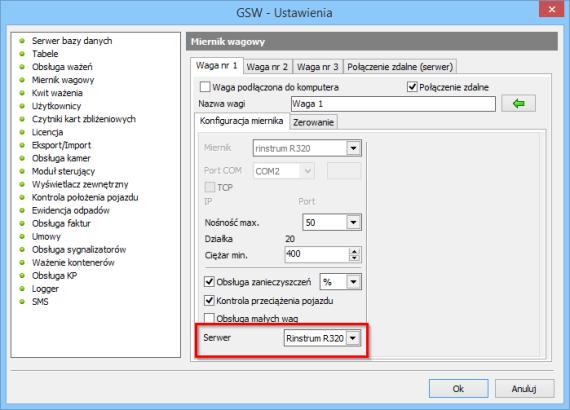570x410 pixels.
Task: Go to Obsługa kamer section
Action: [x=61, y=158]
